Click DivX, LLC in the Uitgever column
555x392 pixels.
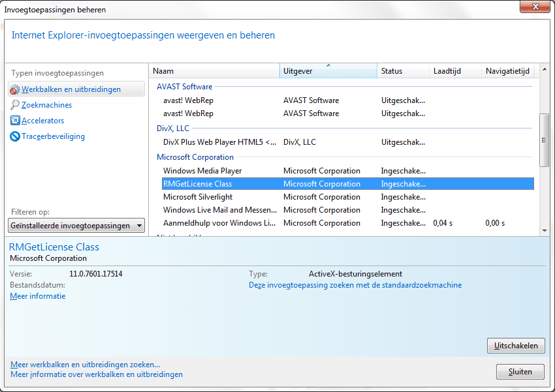(x=300, y=142)
